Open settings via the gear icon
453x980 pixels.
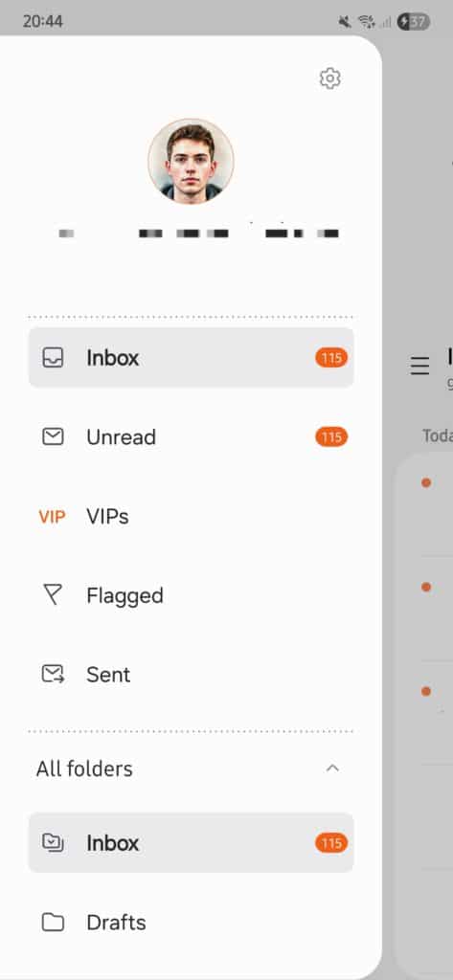[x=329, y=78]
